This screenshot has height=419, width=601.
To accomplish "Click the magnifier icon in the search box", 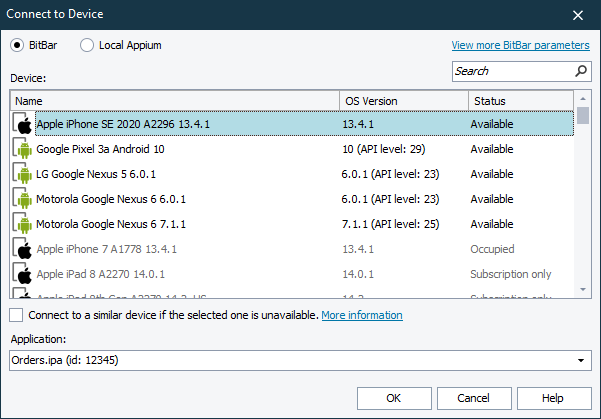I will pos(581,71).
